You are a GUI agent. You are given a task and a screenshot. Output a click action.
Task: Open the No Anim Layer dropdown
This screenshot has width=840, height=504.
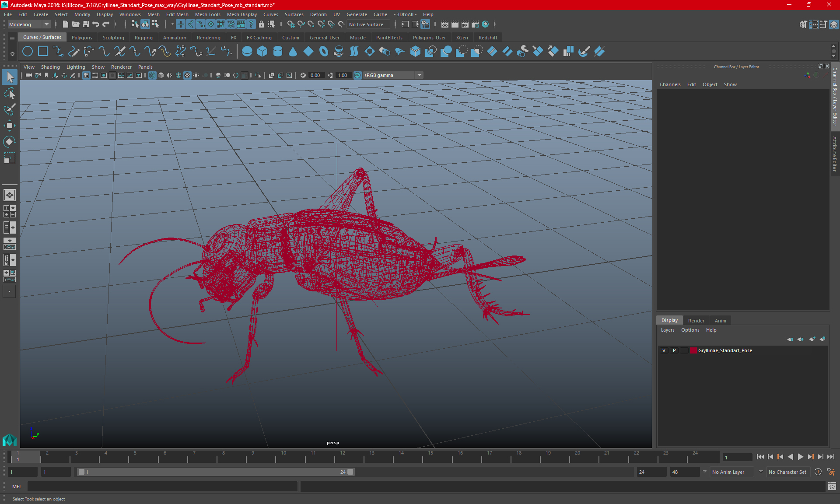point(733,472)
